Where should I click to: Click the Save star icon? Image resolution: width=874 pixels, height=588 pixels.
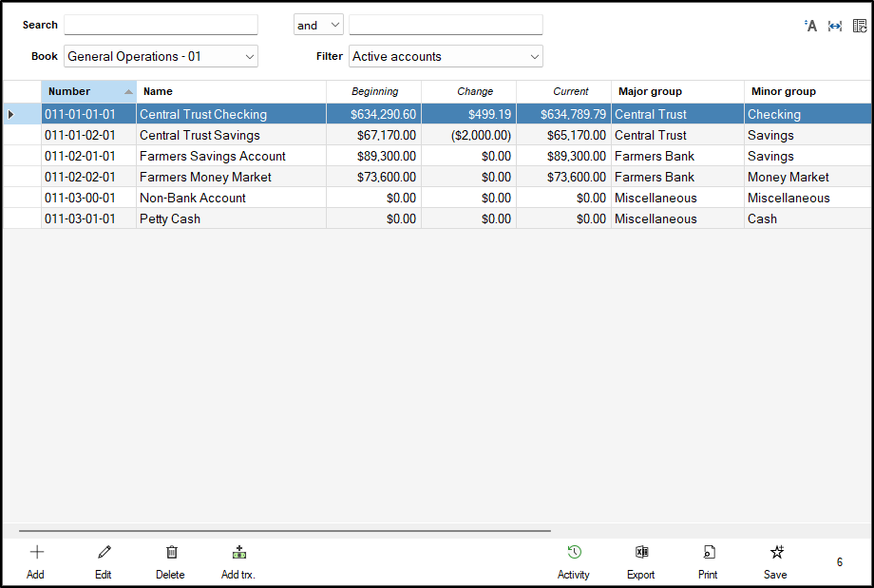775,552
